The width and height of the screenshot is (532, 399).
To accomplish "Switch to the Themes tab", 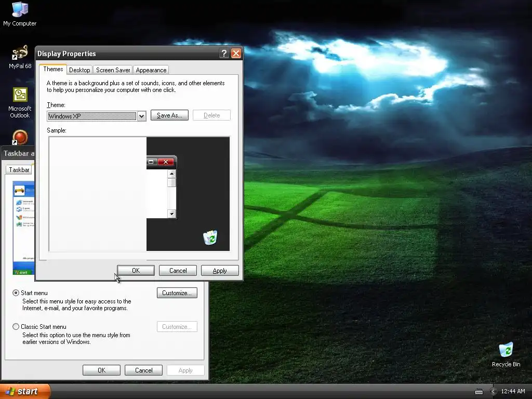I will 53,69.
